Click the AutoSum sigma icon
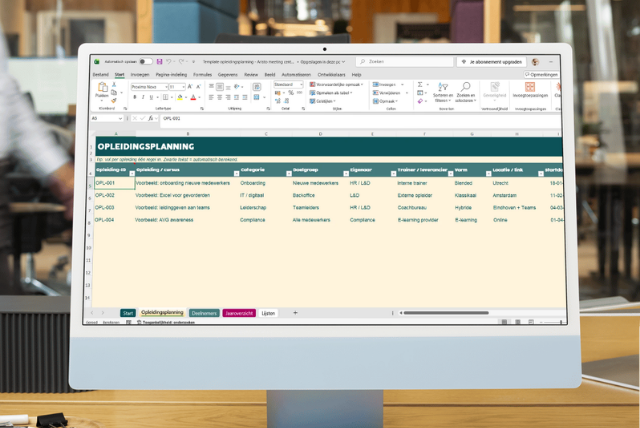The image size is (640, 428). pyautogui.click(x=420, y=84)
